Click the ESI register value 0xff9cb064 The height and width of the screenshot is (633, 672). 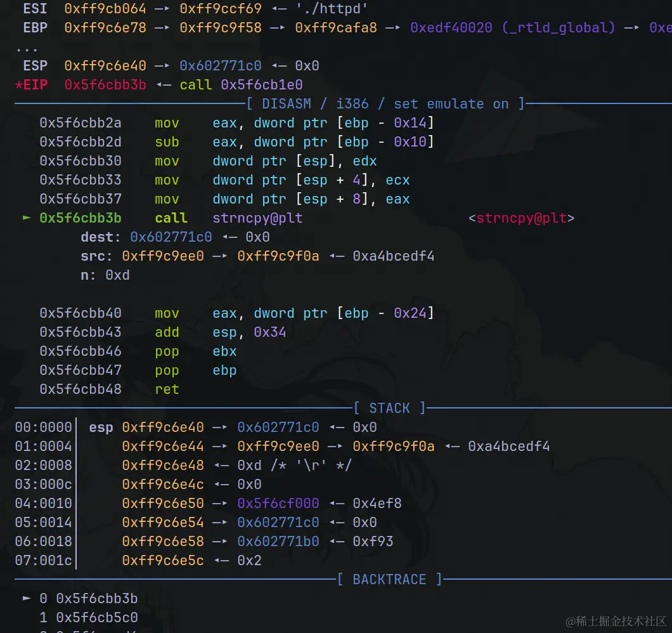(105, 9)
